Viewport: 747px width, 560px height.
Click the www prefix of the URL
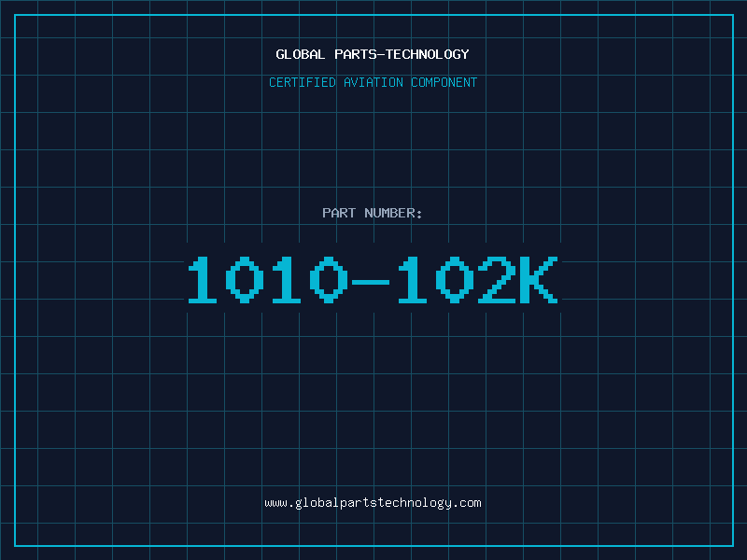[x=275, y=503]
